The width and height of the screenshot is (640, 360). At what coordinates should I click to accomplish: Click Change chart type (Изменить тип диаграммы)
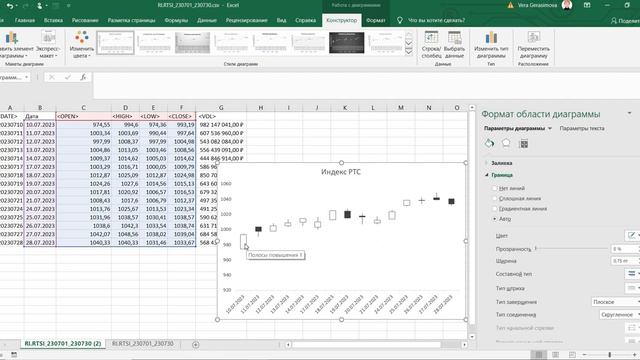pos(491,44)
